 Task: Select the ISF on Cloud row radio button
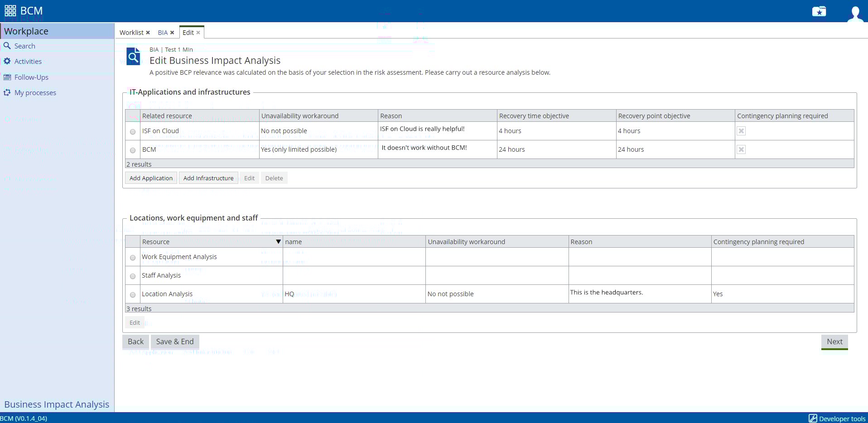click(x=133, y=132)
